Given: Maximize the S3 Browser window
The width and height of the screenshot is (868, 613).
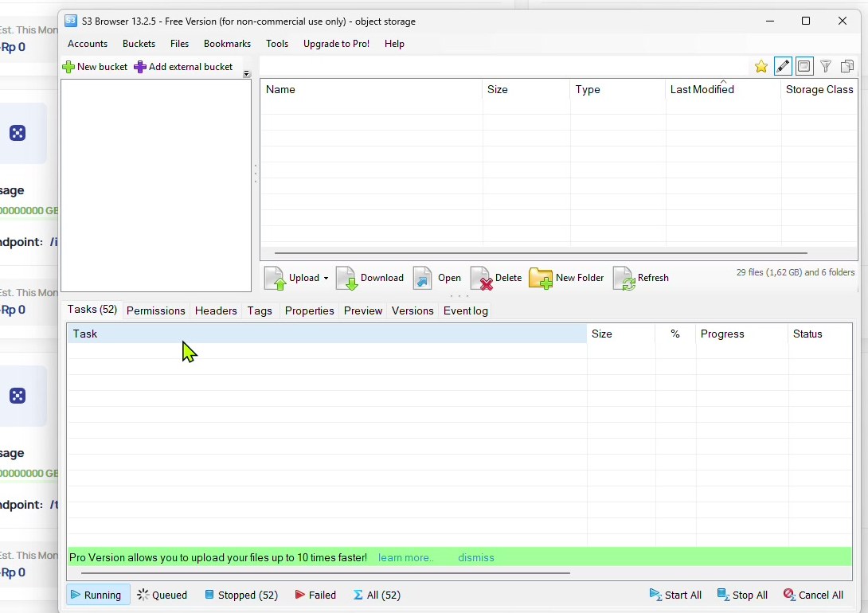Looking at the screenshot, I should point(806,21).
